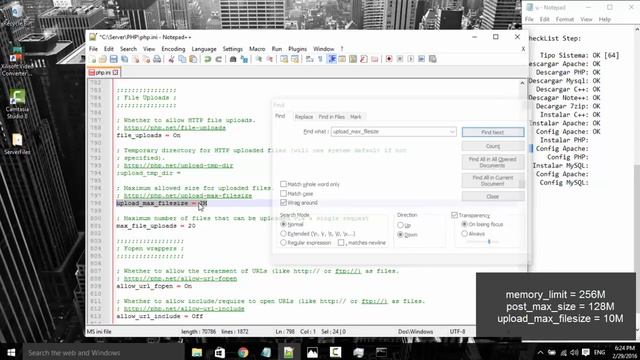Open Replace using the toolbar Replace icon

pos(244,60)
